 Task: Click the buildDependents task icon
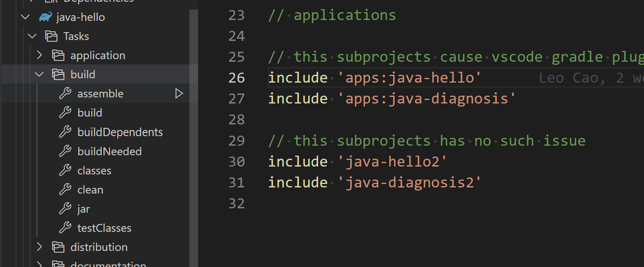pyautogui.click(x=65, y=131)
